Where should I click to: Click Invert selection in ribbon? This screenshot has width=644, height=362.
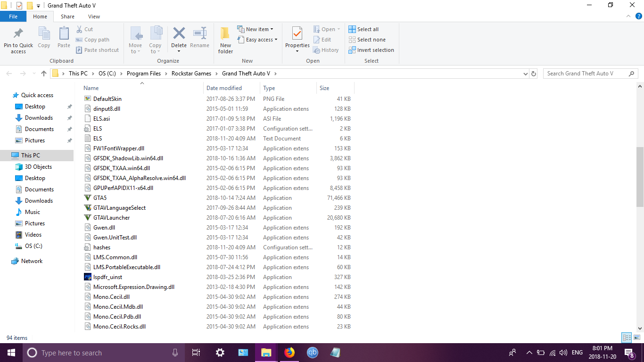[371, 50]
